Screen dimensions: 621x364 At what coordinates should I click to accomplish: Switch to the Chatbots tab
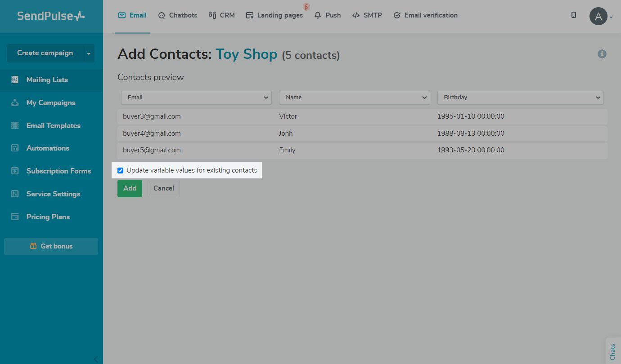pyautogui.click(x=178, y=15)
